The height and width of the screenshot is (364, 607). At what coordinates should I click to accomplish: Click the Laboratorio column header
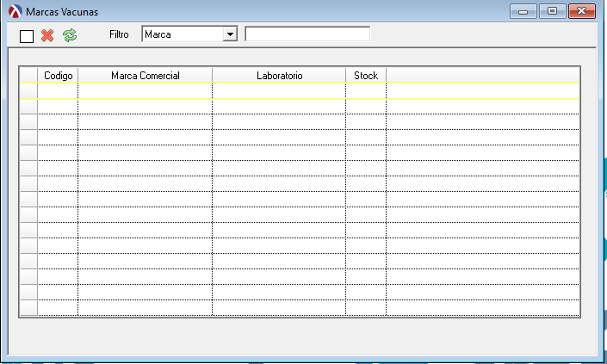coord(279,76)
